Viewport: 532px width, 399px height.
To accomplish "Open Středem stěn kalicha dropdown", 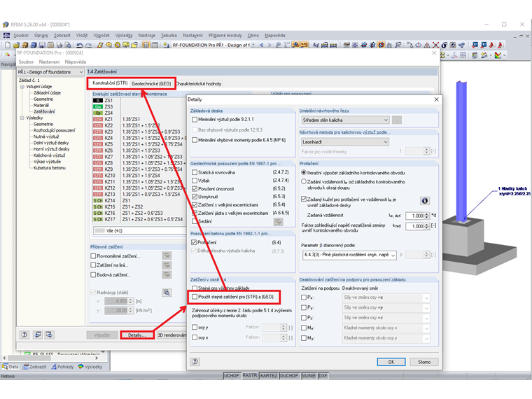I will tap(345, 120).
